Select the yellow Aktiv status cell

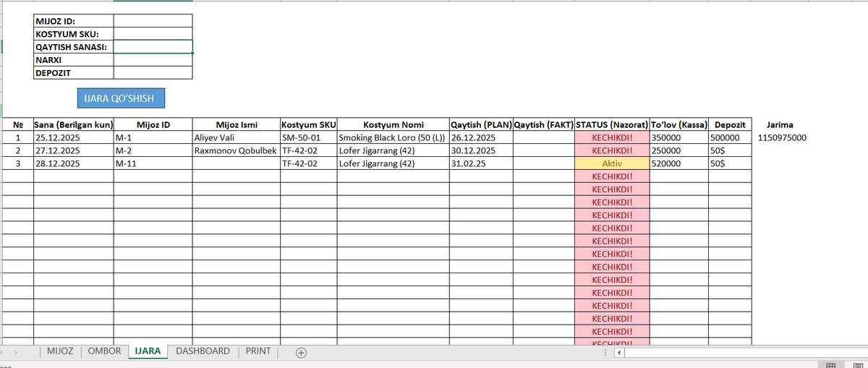[612, 163]
